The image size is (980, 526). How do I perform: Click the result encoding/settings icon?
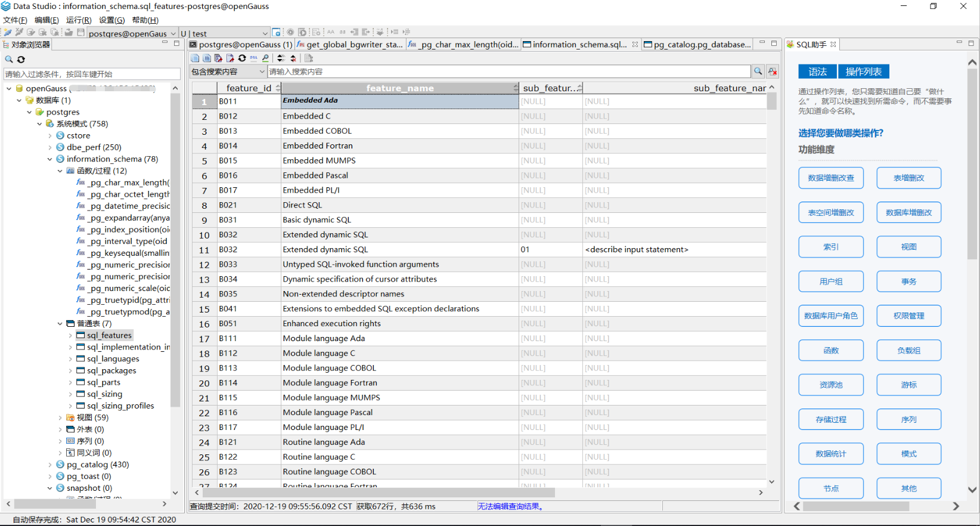pos(309,58)
